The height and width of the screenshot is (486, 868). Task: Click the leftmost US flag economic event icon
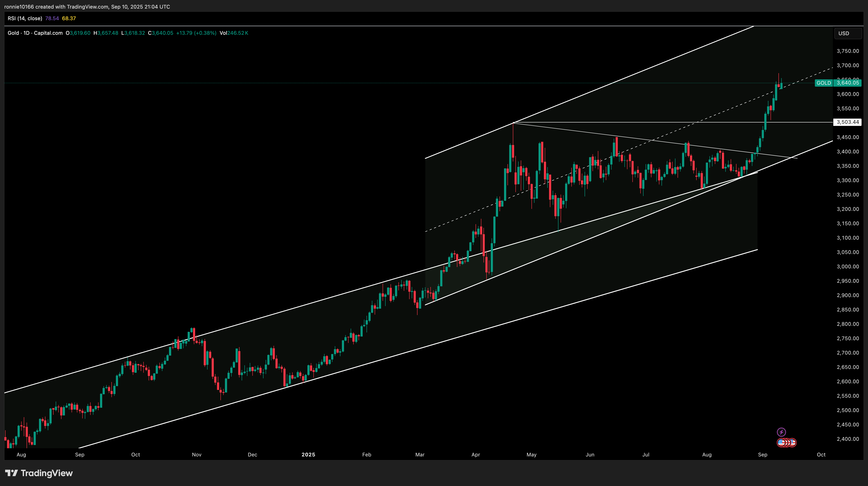click(781, 442)
